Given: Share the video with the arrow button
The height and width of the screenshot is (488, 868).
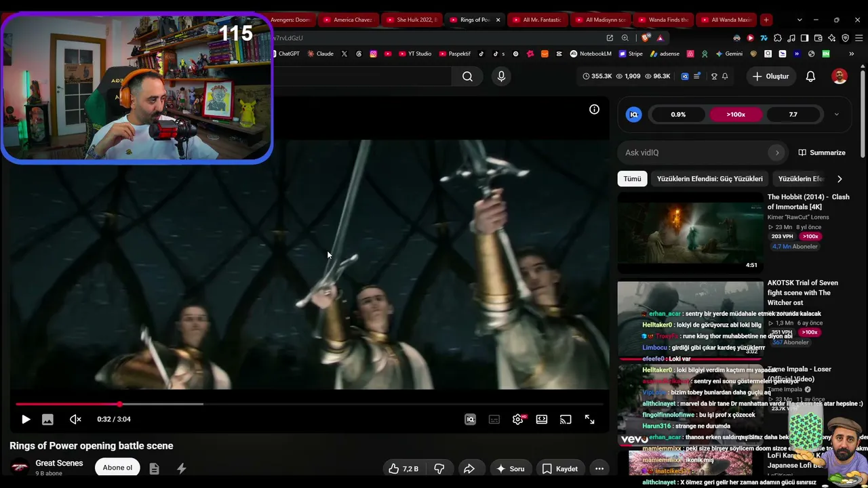Looking at the screenshot, I should pyautogui.click(x=469, y=468).
